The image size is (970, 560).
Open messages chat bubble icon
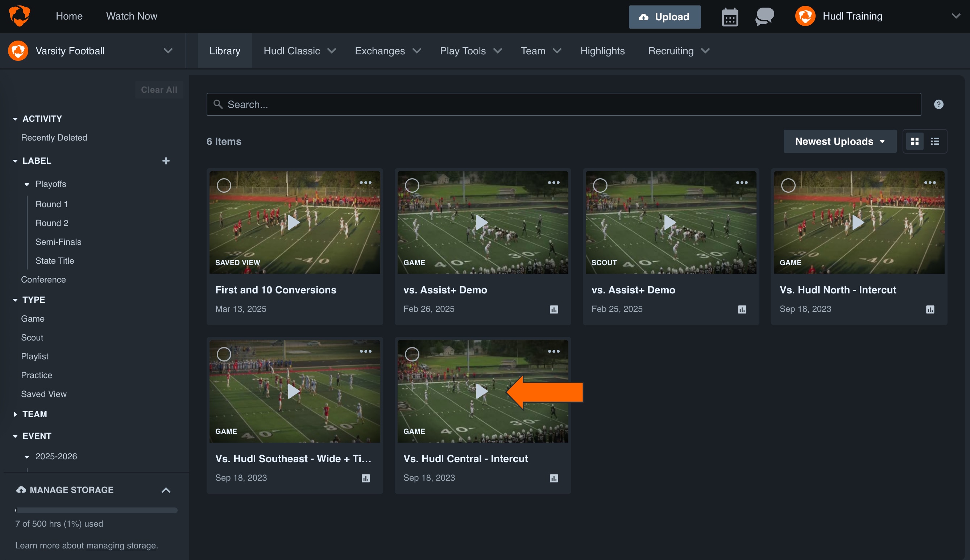click(x=764, y=17)
